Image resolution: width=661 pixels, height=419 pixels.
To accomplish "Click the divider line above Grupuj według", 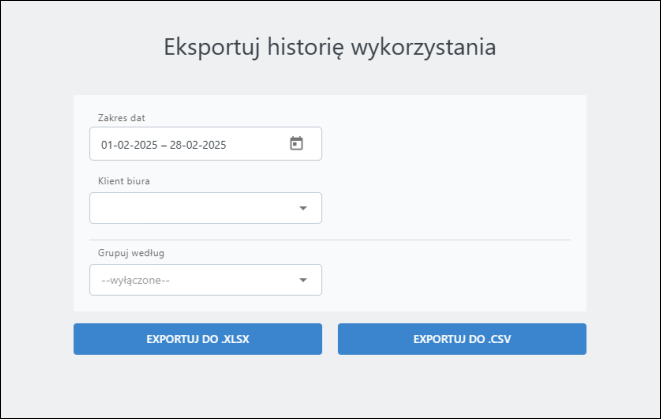I will (x=330, y=240).
